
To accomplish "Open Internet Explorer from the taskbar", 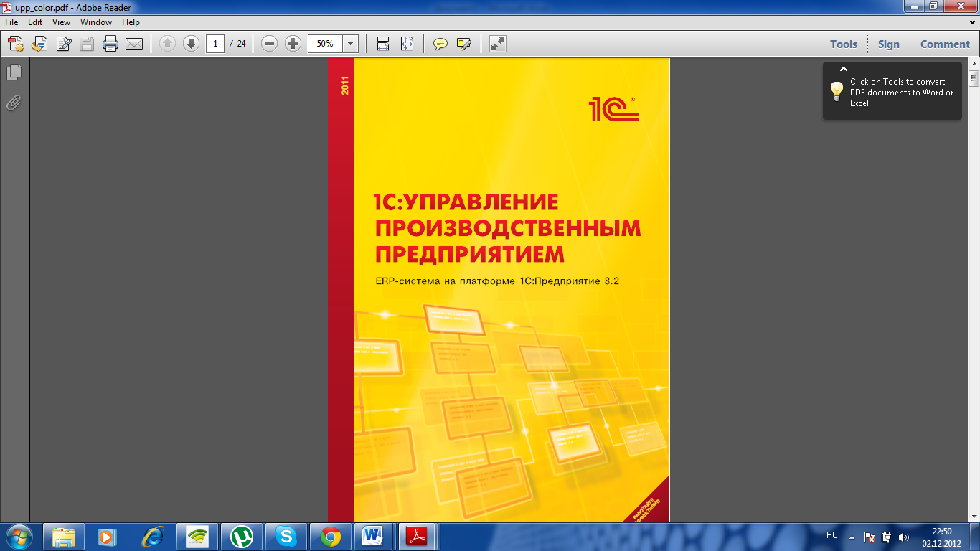I will (153, 536).
